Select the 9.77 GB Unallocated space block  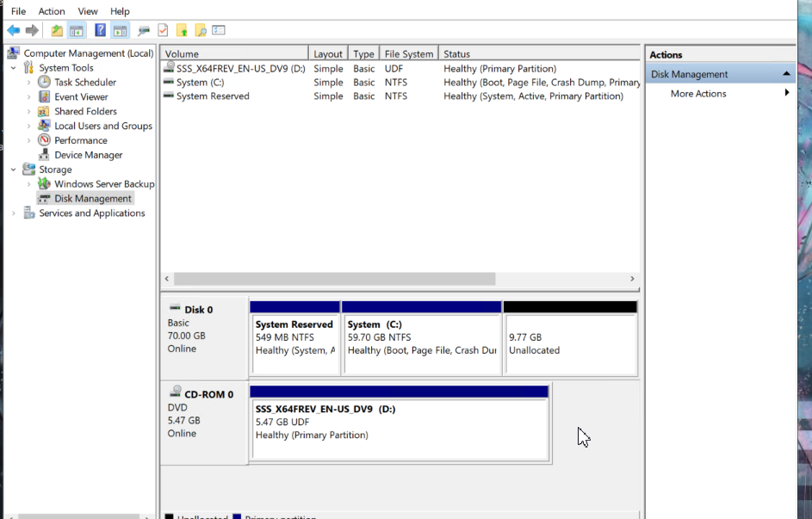(x=570, y=337)
